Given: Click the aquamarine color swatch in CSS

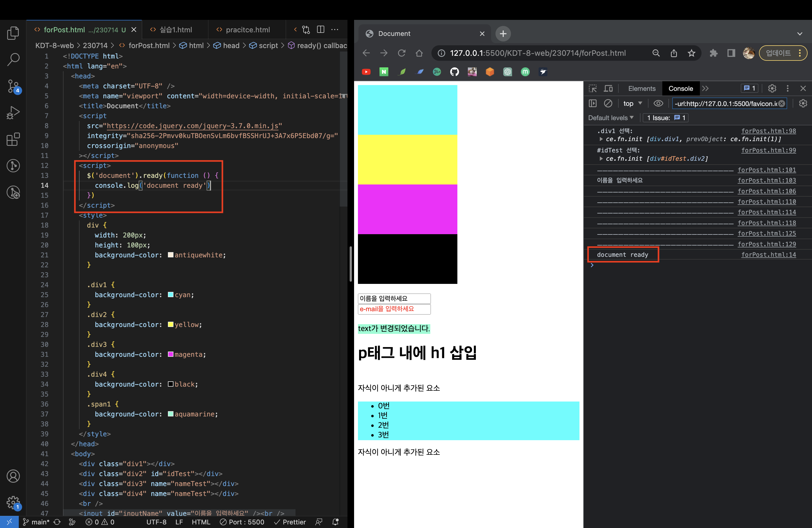Looking at the screenshot, I should coord(171,414).
